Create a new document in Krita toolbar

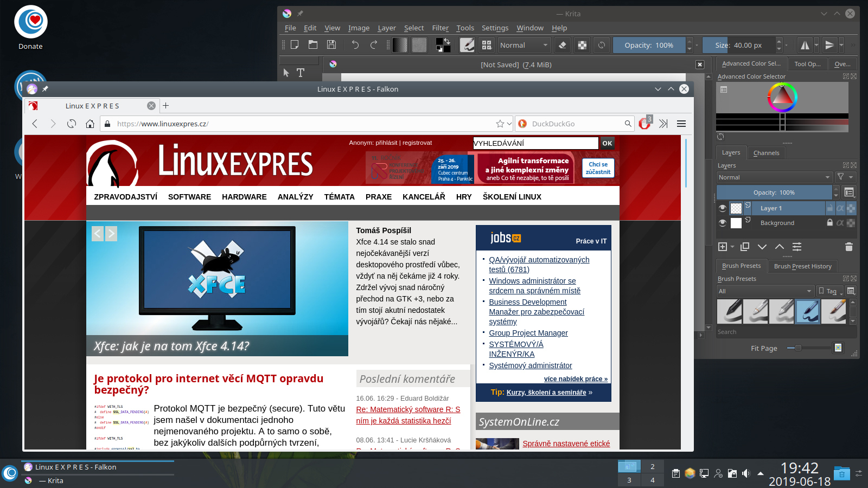(x=295, y=45)
